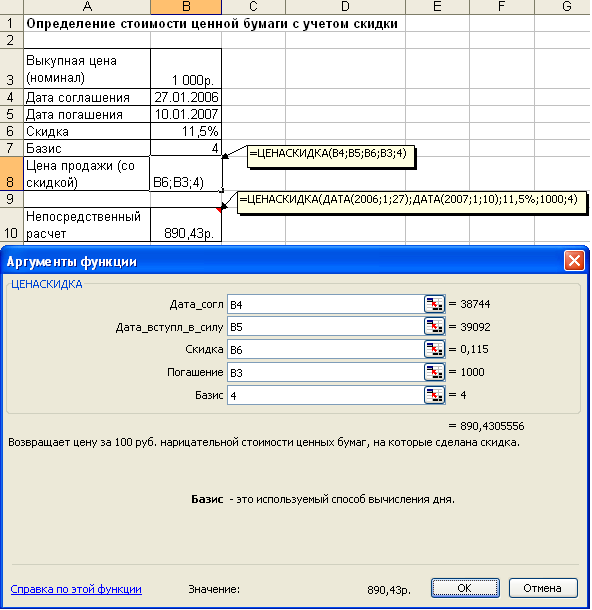Screen dimensions: 592x610
Task: Click evaluated value 0,115 beside Скидка
Action: 474,349
